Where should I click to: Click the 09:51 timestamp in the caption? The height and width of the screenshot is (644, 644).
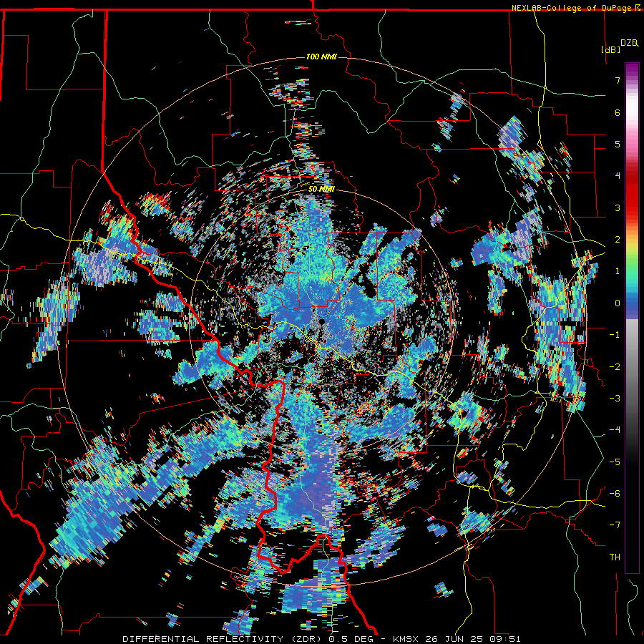507,639
